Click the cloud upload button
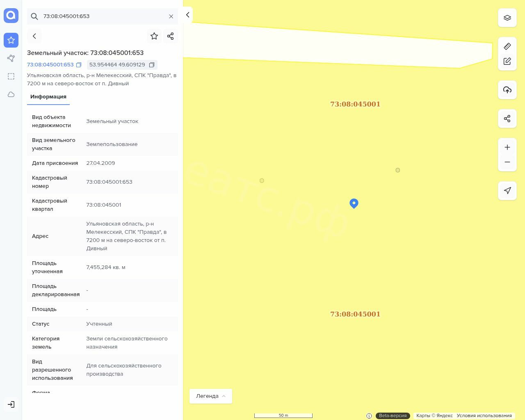 click(507, 90)
